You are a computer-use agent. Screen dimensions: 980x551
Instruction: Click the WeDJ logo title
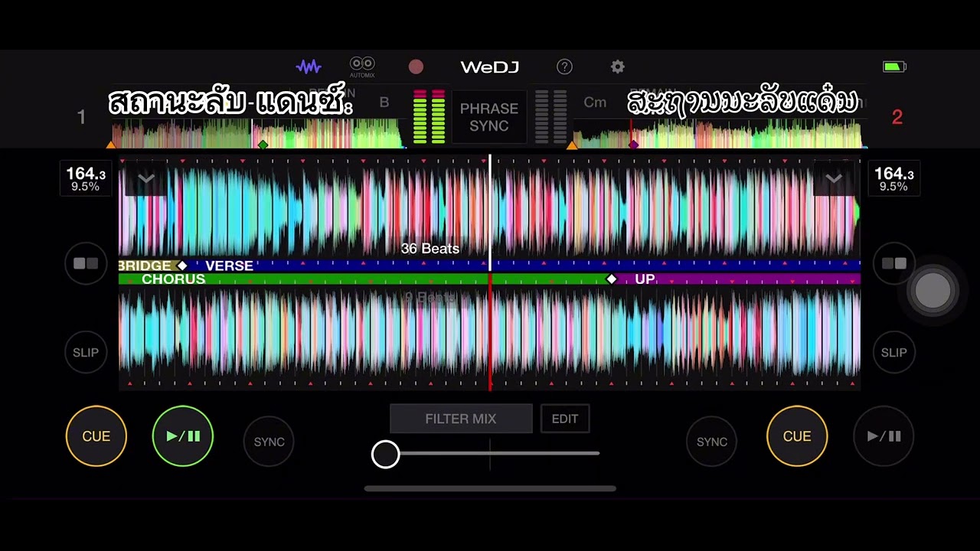(490, 67)
